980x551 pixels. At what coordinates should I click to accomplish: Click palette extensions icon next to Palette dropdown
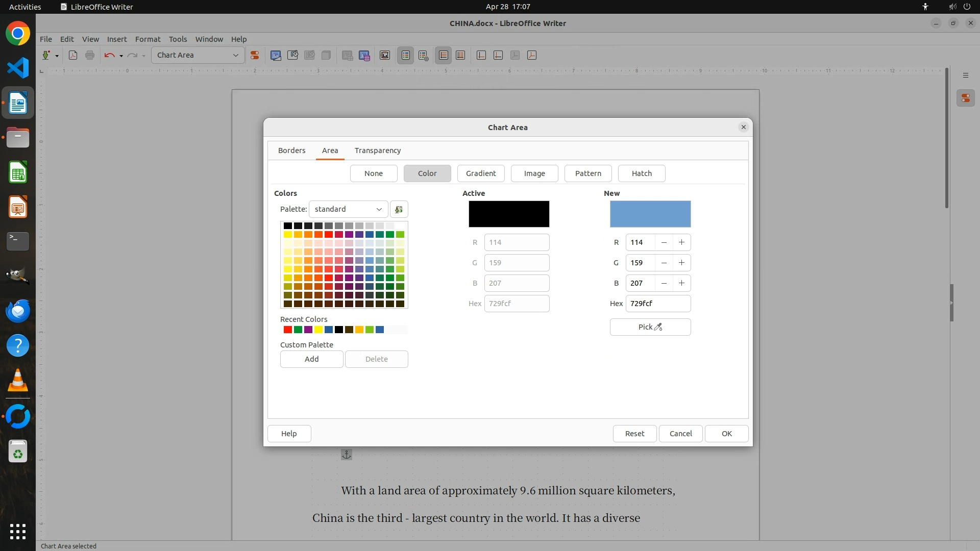(x=399, y=209)
